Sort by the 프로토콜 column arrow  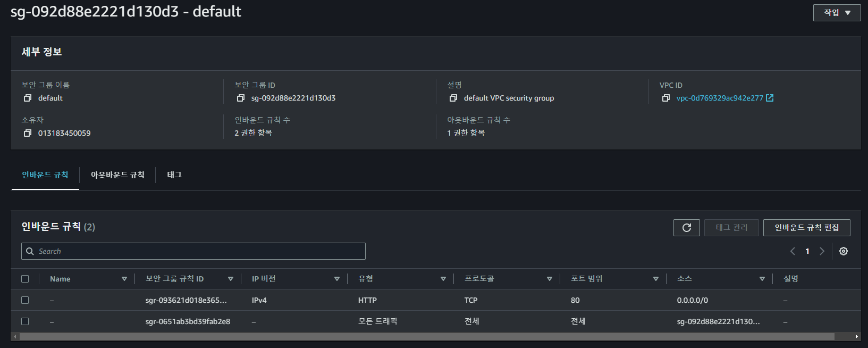pyautogui.click(x=550, y=279)
